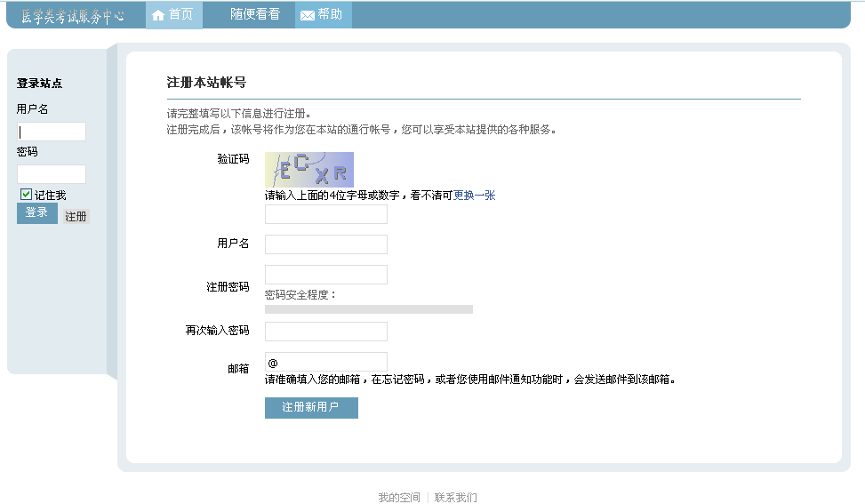This screenshot has width=865, height=504.
Task: Click the 登录站点 sidebar heading
Action: (x=39, y=84)
